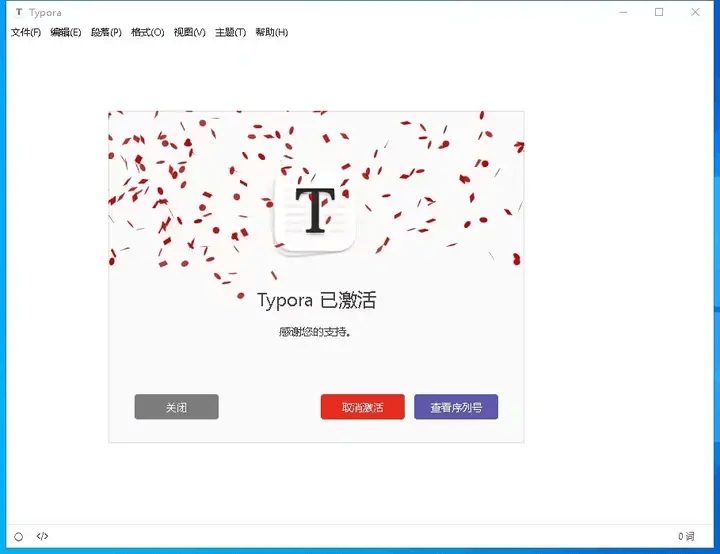Click the 'Typora 已激活' heading
720x554 pixels.
pyautogui.click(x=316, y=300)
